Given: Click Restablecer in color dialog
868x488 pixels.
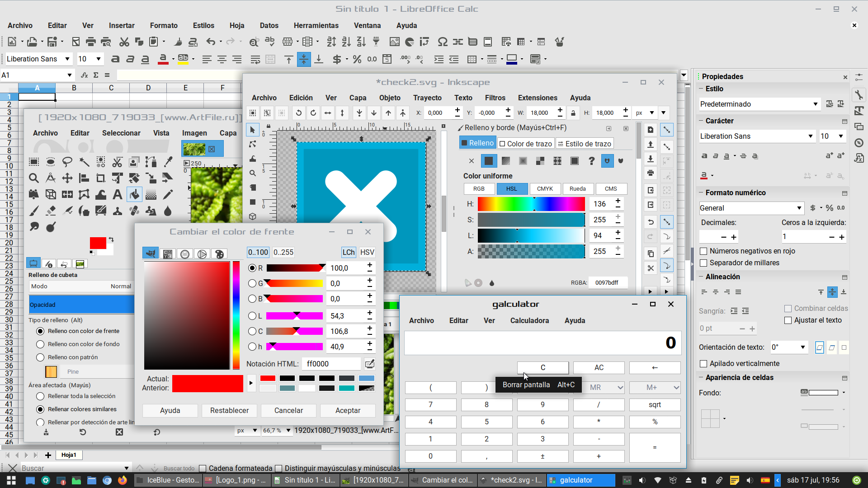Looking at the screenshot, I should pos(229,410).
